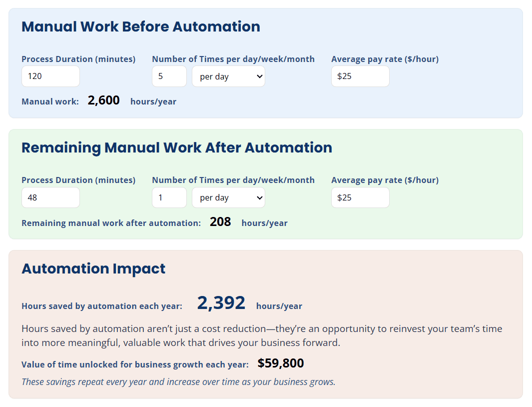The width and height of the screenshot is (532, 407).
Task: Click the Process Duration field showing 120
Action: pos(50,76)
